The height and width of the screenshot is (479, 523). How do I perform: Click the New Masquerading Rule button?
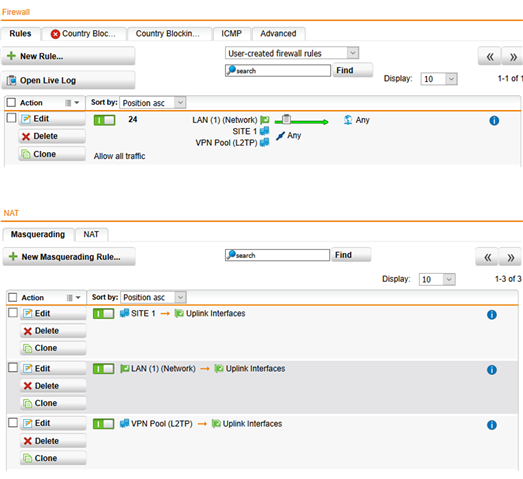(x=69, y=257)
